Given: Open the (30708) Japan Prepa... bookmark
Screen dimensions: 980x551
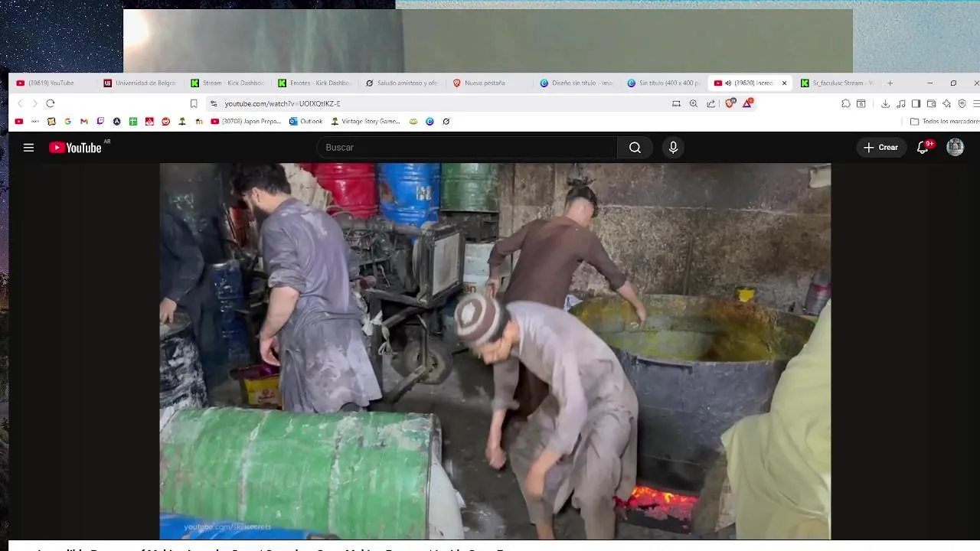Looking at the screenshot, I should coord(246,121).
